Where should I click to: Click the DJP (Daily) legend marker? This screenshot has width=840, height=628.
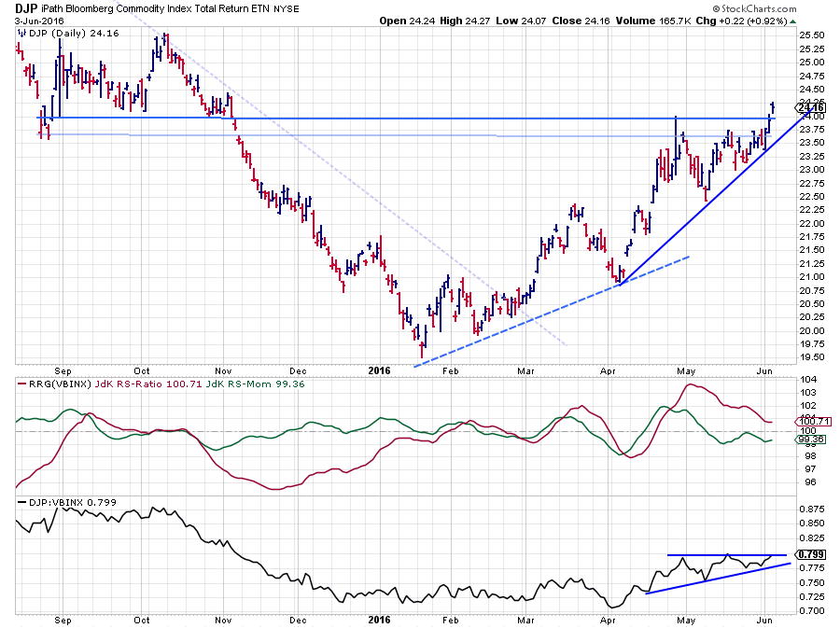19,32
